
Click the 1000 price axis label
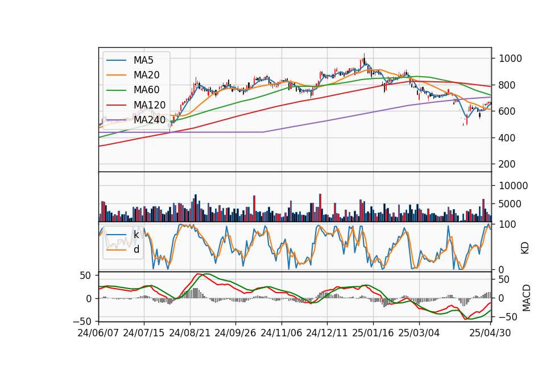[511, 59]
